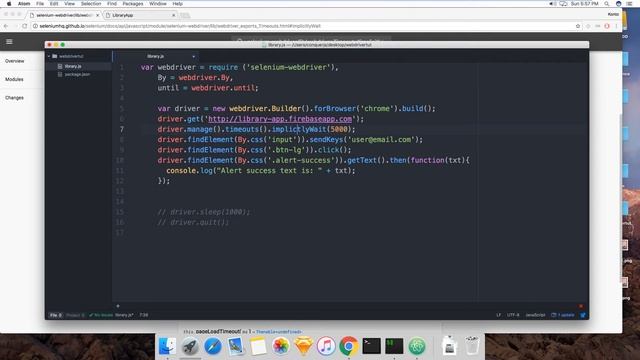Select the selenium-webdriver Chrome tab

(x=64, y=15)
